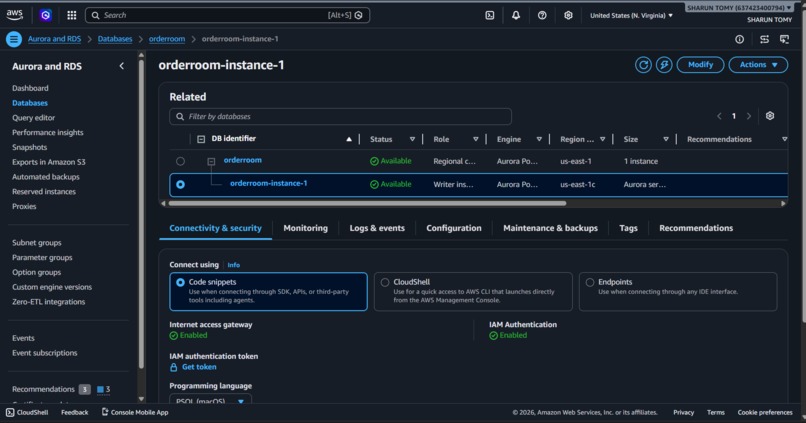
Task: Select the orderroom cluster radio button
Action: tap(180, 161)
